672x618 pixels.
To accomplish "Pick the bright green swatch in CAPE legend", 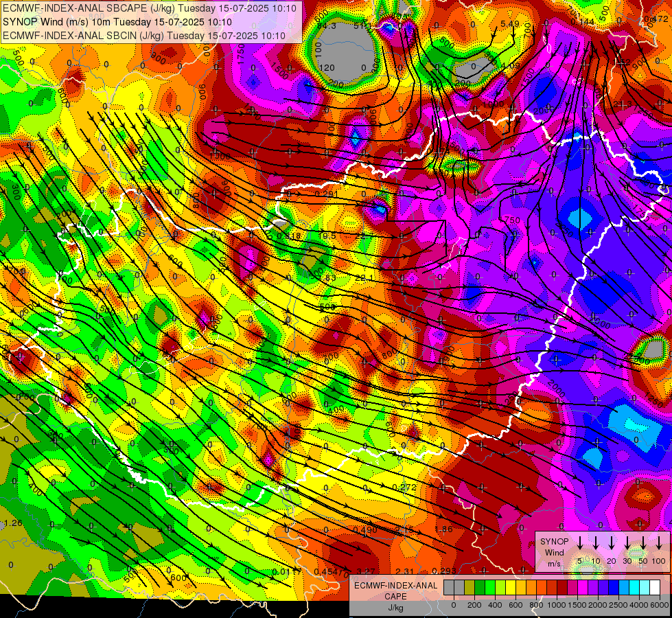I will pyautogui.click(x=490, y=588).
